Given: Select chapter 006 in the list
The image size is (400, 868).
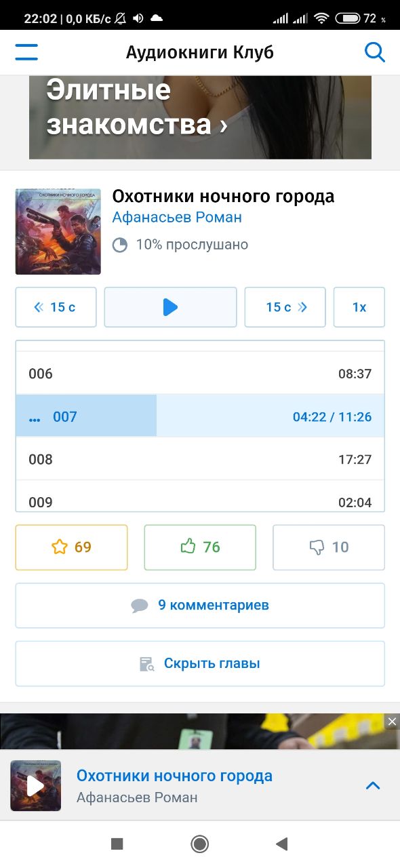Looking at the screenshot, I should click(x=200, y=374).
